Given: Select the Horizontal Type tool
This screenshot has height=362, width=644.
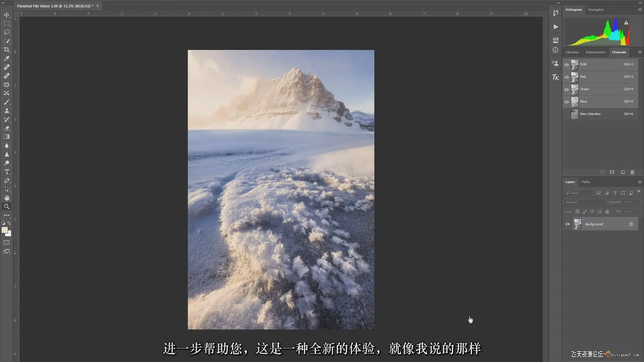Looking at the screenshot, I should coord(6,172).
